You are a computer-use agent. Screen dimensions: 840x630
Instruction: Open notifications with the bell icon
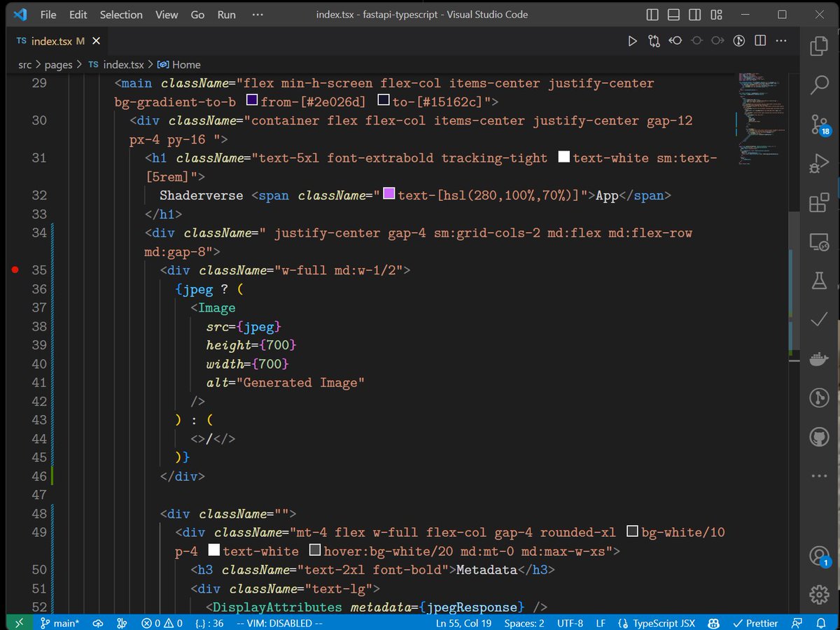pyautogui.click(x=820, y=623)
